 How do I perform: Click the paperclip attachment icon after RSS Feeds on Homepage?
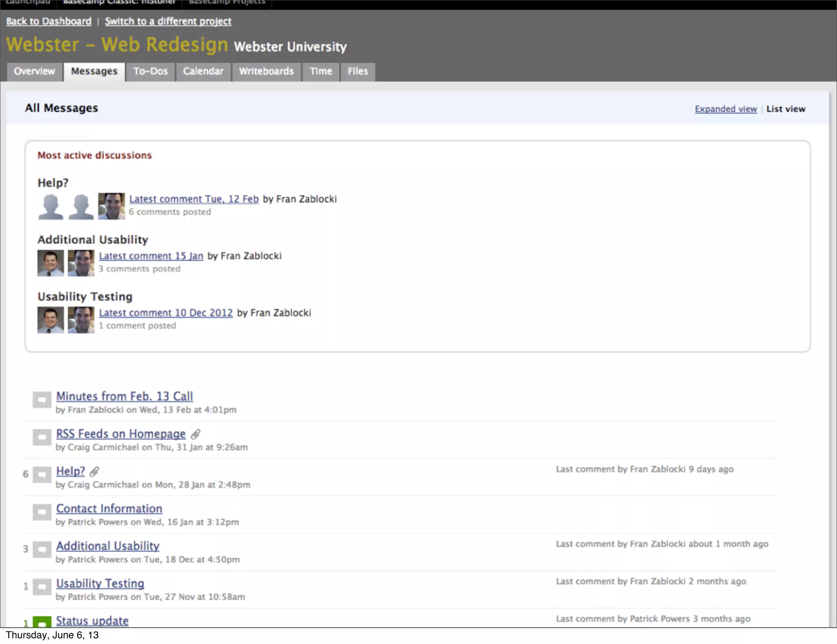tap(196, 434)
